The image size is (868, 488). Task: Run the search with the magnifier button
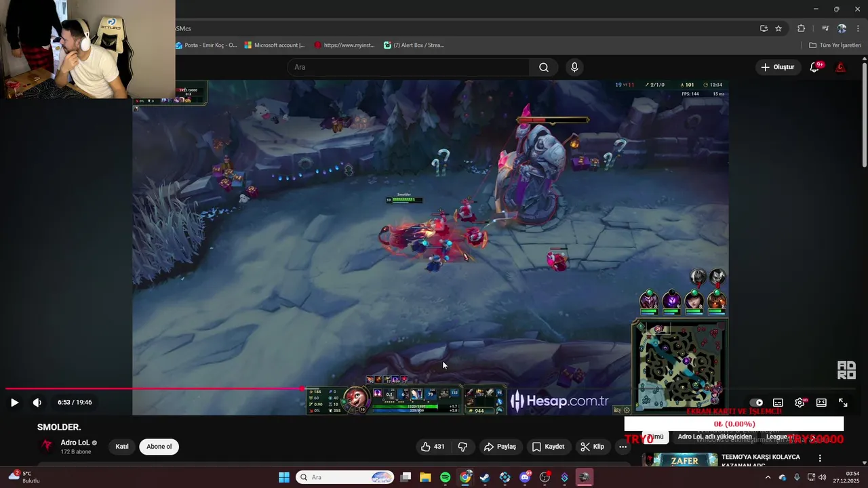tap(544, 67)
